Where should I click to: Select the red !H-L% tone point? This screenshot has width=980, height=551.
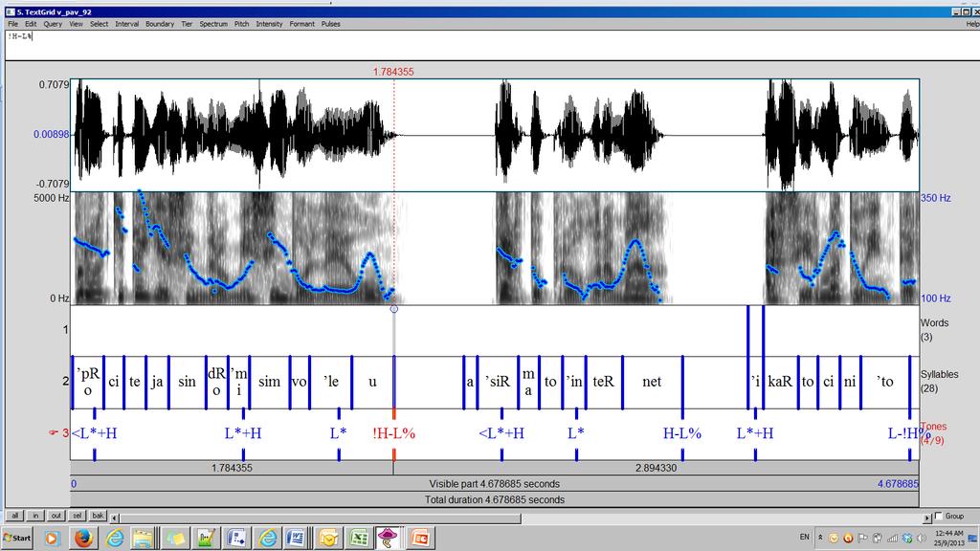(x=393, y=433)
